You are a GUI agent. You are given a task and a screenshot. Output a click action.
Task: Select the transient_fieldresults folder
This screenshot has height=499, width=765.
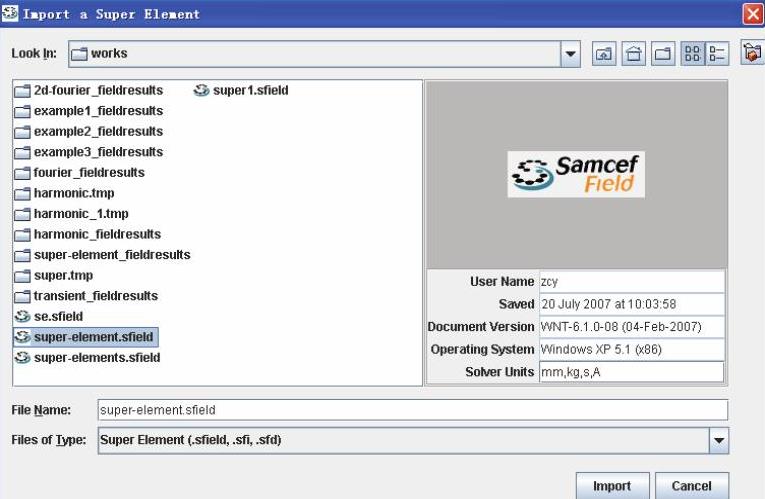[95, 296]
